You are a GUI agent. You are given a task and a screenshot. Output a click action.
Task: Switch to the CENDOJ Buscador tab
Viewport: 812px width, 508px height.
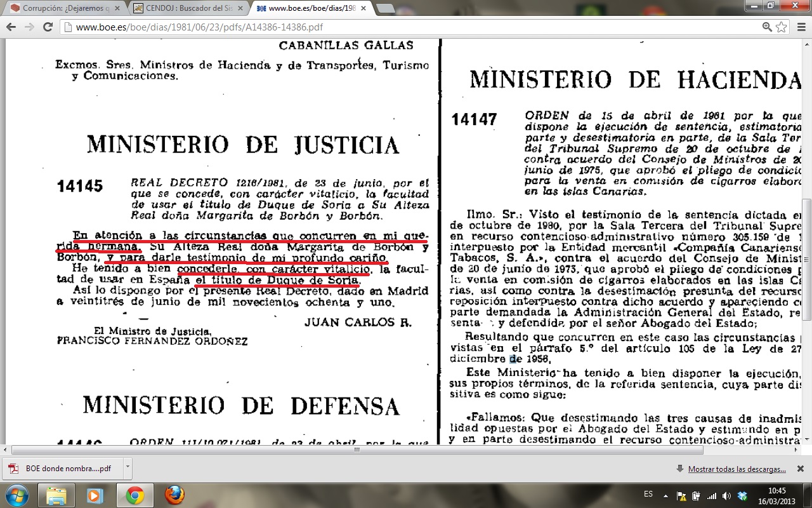(x=184, y=8)
